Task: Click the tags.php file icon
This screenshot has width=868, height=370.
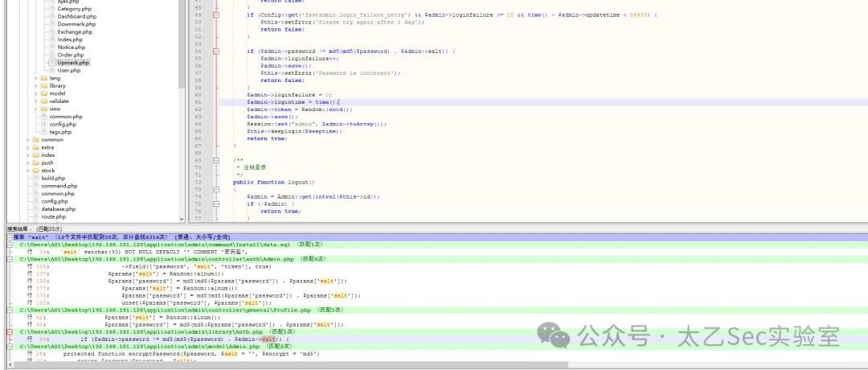Action: 44,132
